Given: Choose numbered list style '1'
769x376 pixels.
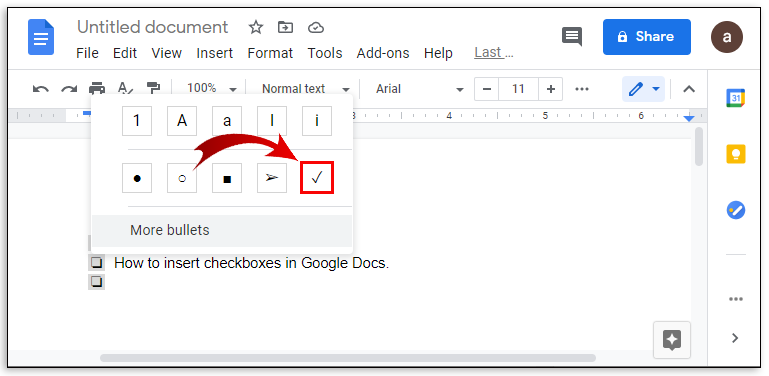Looking at the screenshot, I should 137,121.
